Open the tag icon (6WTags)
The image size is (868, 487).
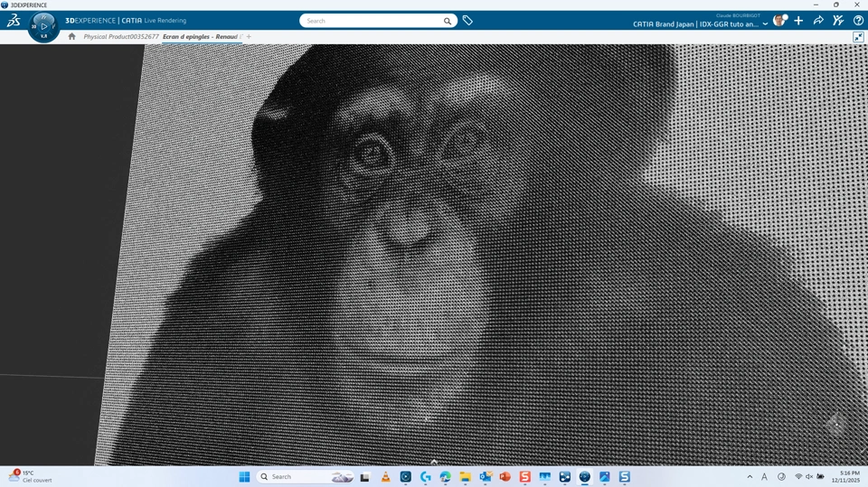click(x=467, y=21)
